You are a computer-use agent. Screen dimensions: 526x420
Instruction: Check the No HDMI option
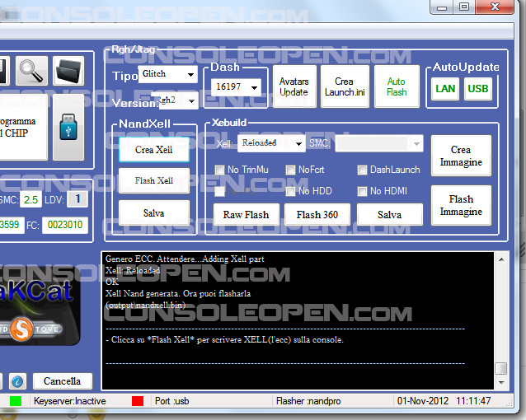click(x=363, y=192)
